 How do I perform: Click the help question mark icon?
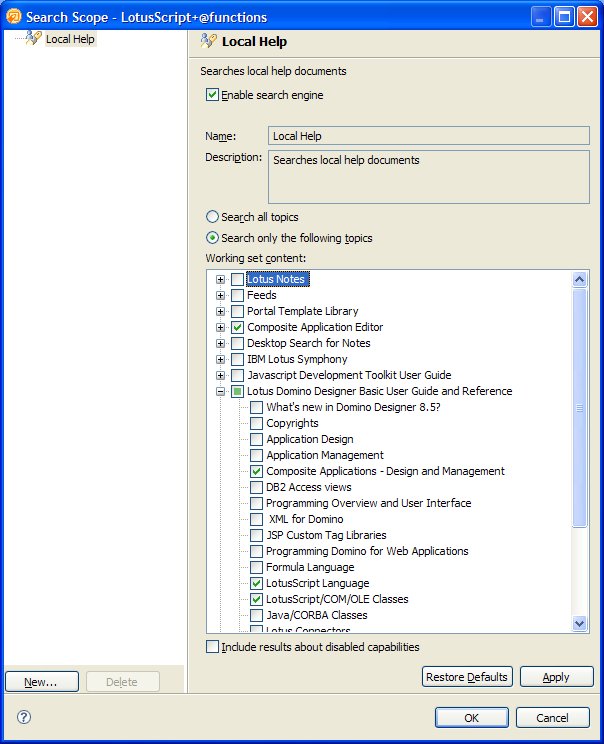pyautogui.click(x=24, y=716)
